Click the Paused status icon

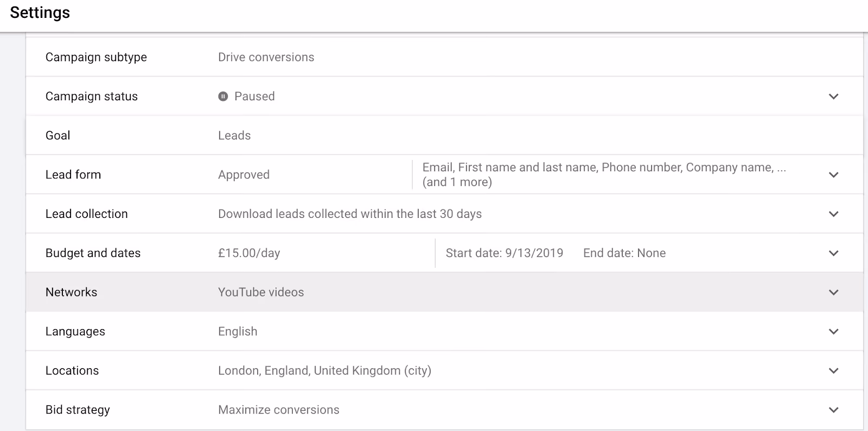[x=223, y=97]
